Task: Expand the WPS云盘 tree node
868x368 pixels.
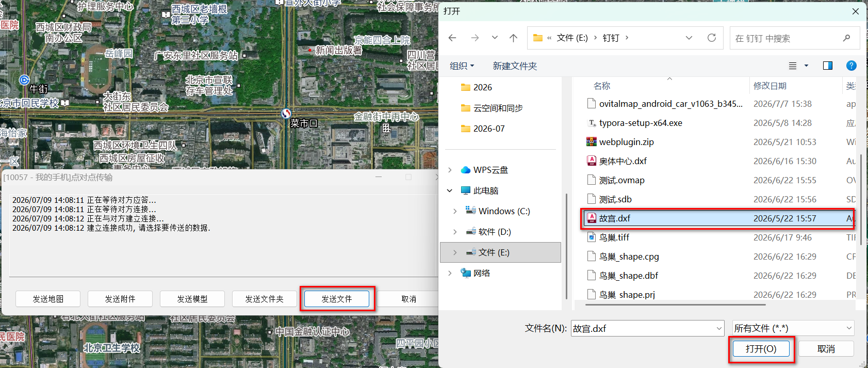Action: 450,170
